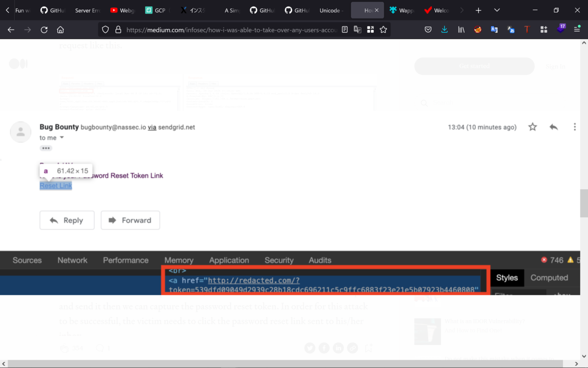Click the faded Sign In link
The image size is (588, 368).
pos(556,67)
